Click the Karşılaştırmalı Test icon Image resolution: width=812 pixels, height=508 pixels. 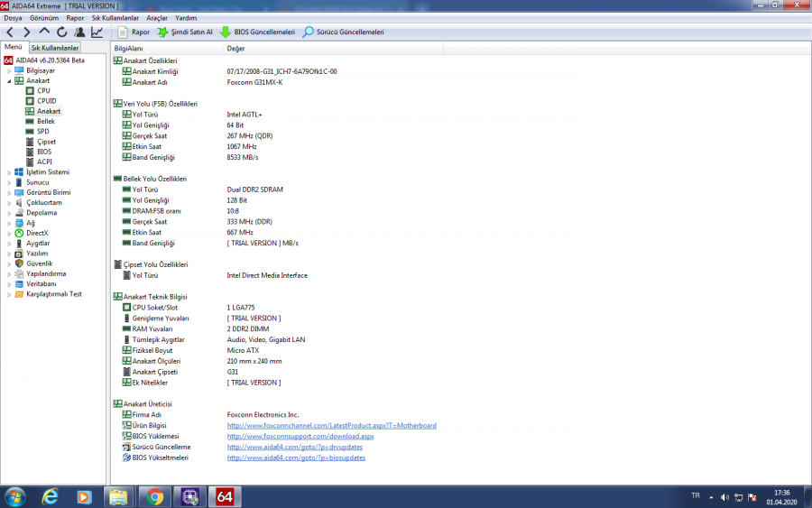pyautogui.click(x=19, y=294)
